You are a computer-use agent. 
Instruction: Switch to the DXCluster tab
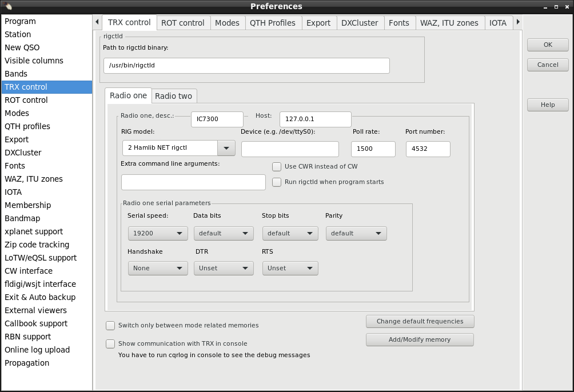click(360, 23)
